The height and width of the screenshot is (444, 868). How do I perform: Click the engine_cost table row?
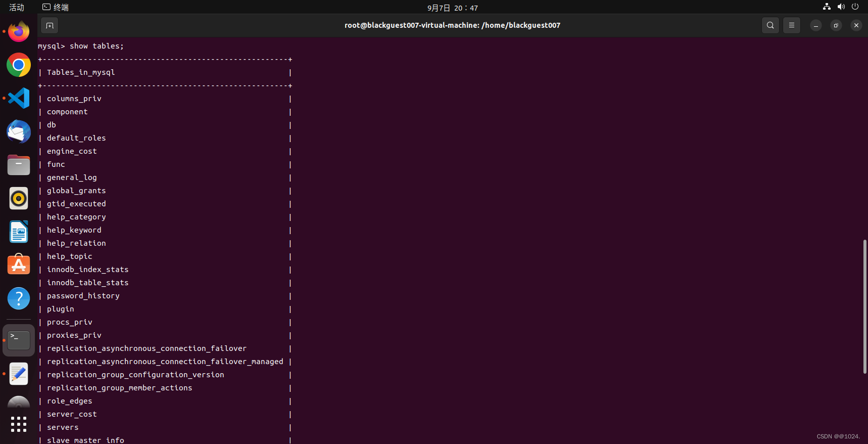click(x=165, y=151)
